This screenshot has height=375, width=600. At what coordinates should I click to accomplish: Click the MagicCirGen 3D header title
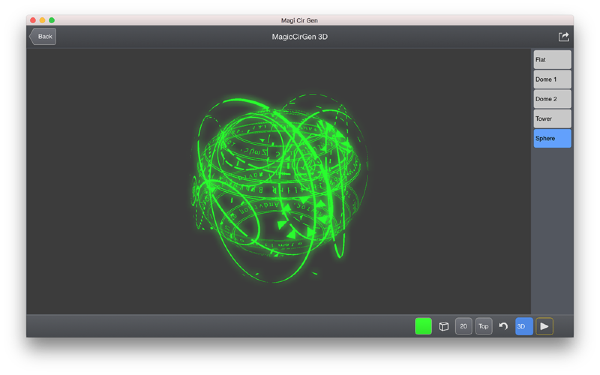pyautogui.click(x=300, y=37)
